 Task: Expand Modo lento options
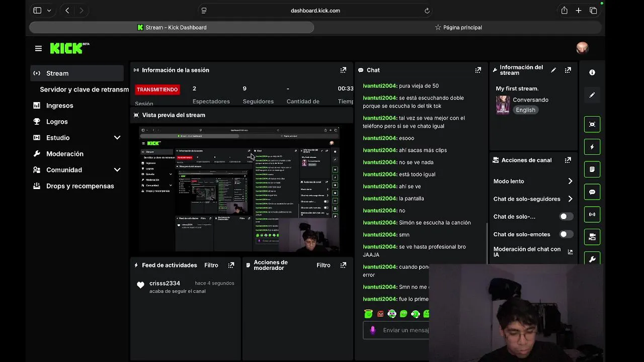click(570, 182)
